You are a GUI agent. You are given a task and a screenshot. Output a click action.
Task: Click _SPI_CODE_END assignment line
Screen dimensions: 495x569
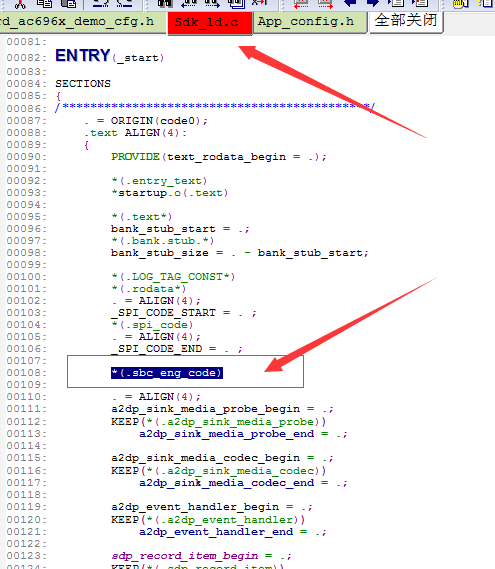[177, 349]
